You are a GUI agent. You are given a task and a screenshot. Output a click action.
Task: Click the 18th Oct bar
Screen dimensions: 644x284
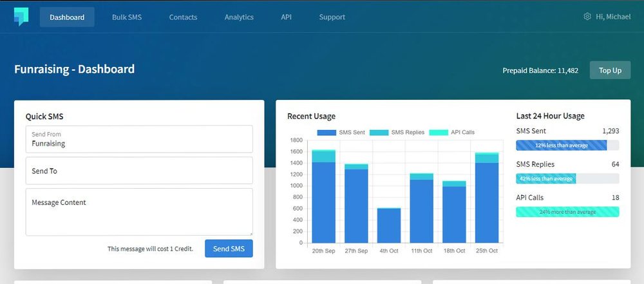point(454,212)
